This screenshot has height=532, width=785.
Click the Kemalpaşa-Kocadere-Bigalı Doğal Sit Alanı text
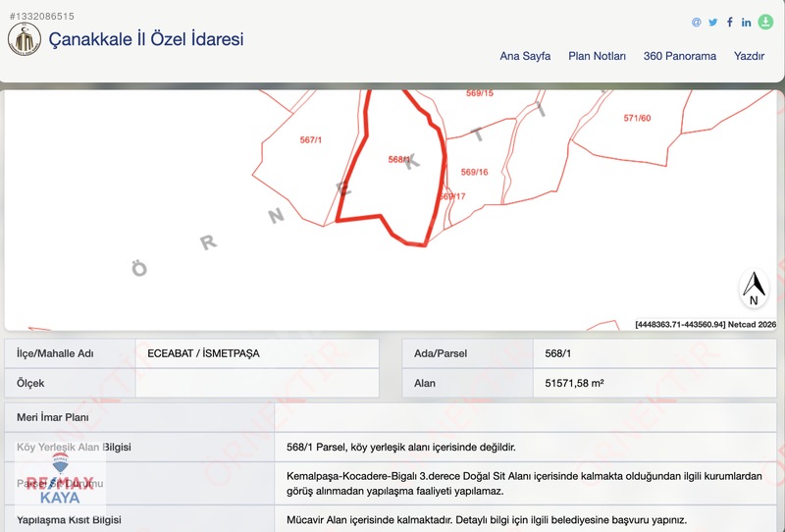pos(524,483)
